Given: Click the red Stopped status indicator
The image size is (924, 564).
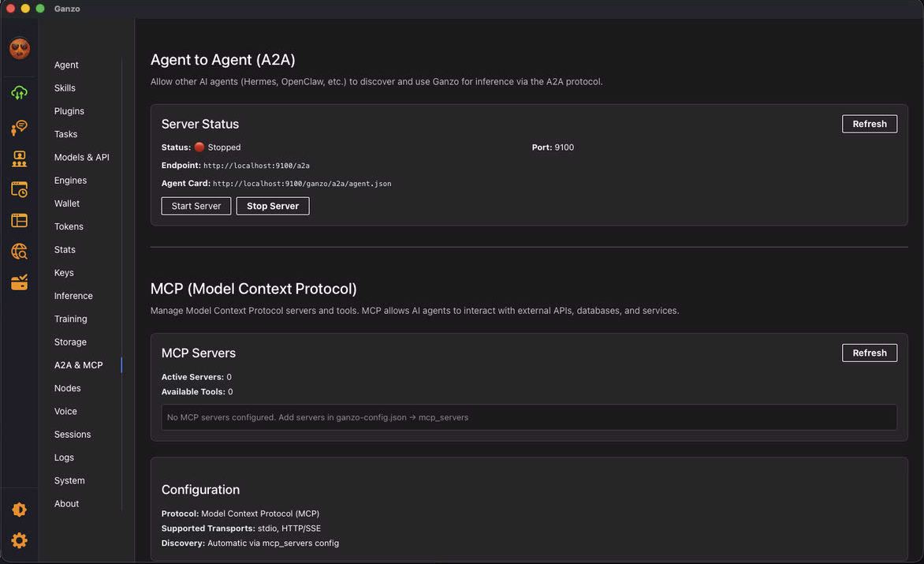Looking at the screenshot, I should pyautogui.click(x=199, y=147).
